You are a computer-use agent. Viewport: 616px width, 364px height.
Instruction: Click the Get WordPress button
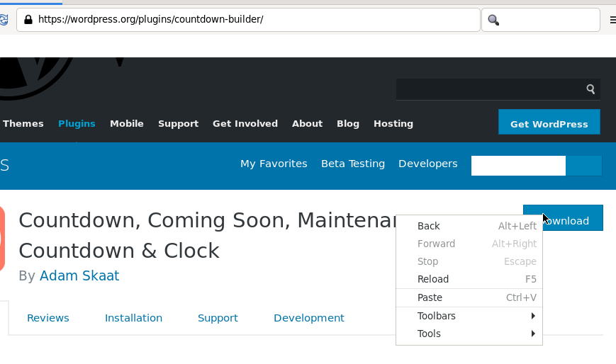(x=549, y=122)
